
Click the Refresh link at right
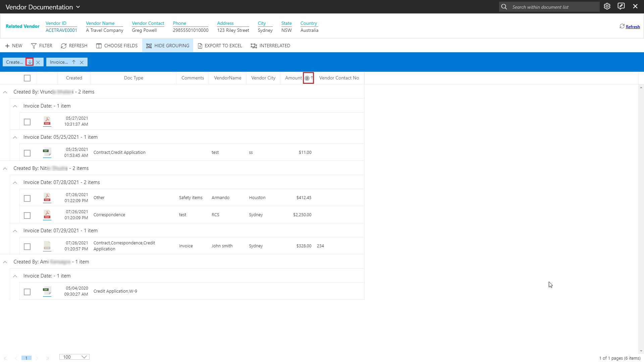(x=633, y=27)
